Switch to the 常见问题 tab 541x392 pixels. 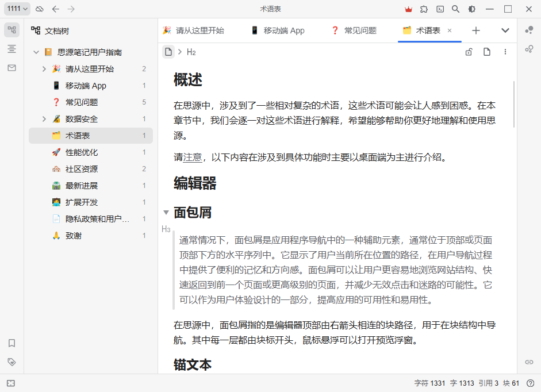click(x=354, y=30)
